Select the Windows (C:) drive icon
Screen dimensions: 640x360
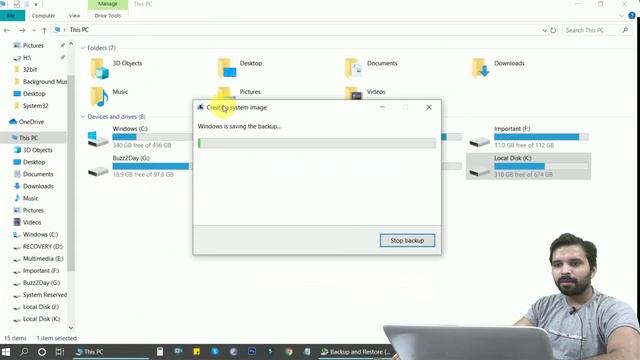point(98,139)
